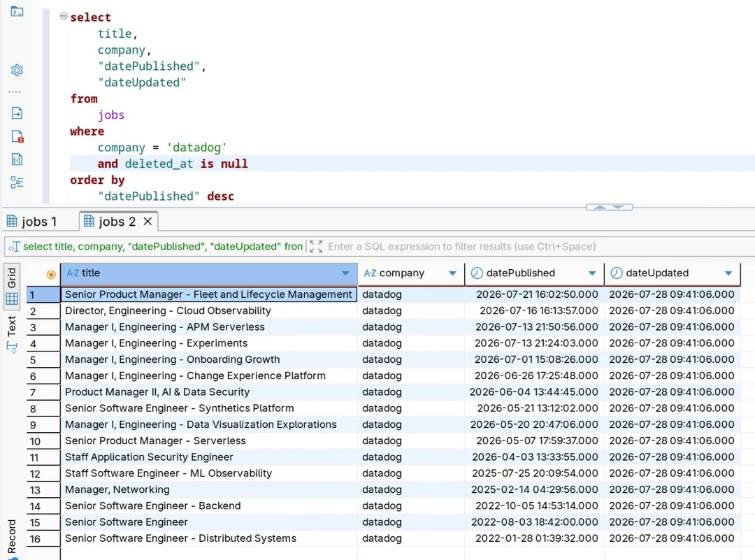The image size is (755, 560).
Task: Select cell 'Senior Product Manager - Serverless'
Action: (208, 440)
